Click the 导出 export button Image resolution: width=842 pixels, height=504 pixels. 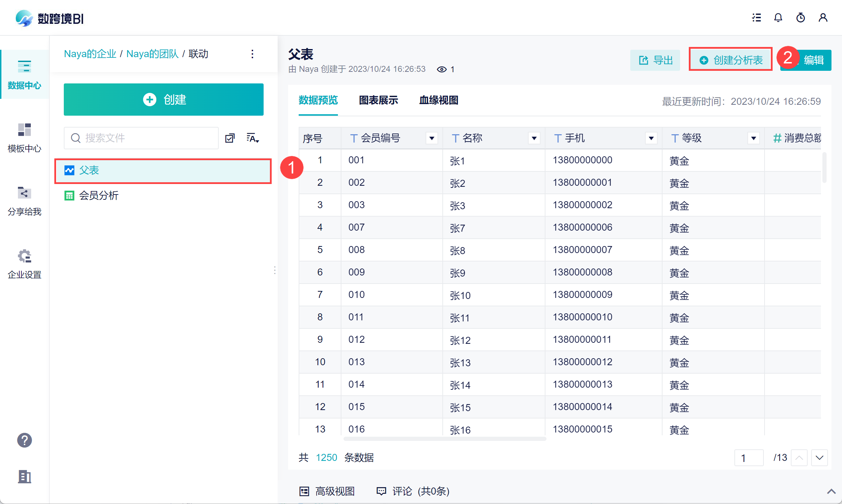tap(655, 60)
